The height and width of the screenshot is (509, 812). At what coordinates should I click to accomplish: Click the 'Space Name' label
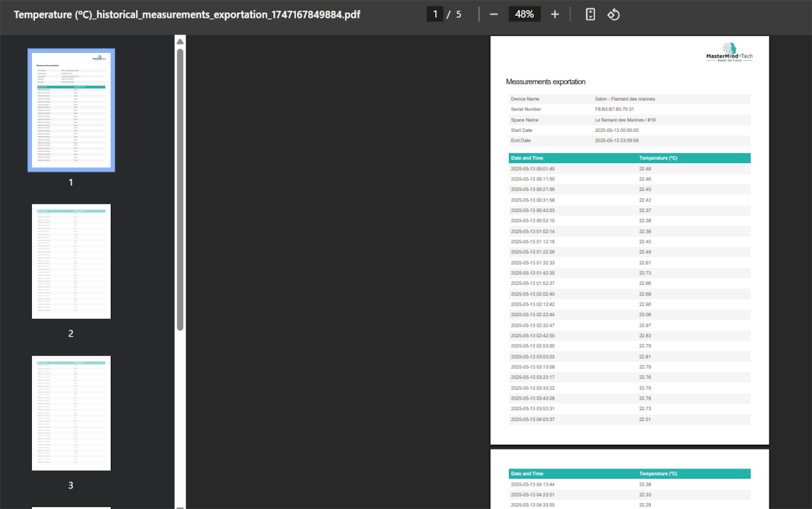coord(525,120)
